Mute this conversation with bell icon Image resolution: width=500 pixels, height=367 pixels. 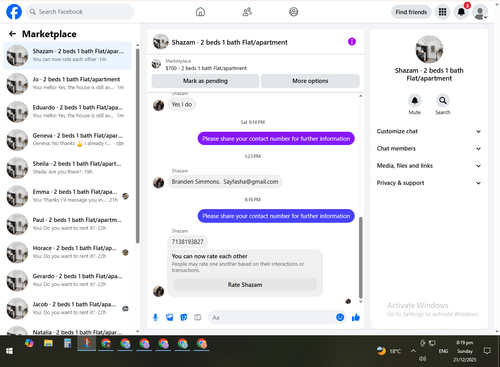pyautogui.click(x=415, y=100)
